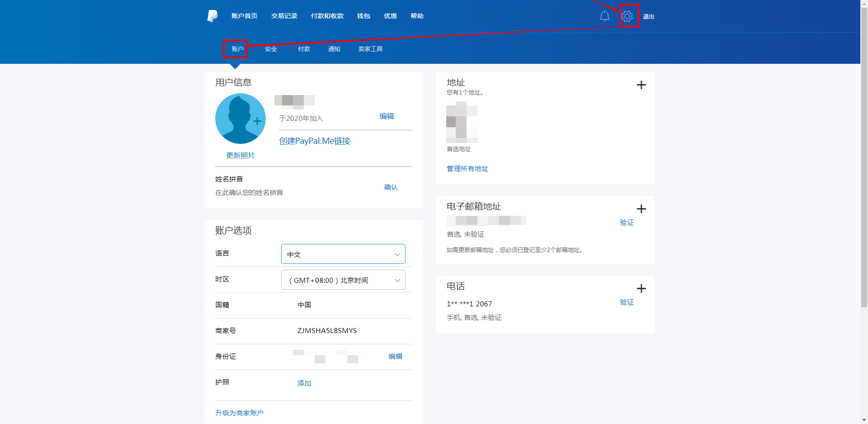Click the page vertical scrollbar
The width and height of the screenshot is (868, 424).
864,181
